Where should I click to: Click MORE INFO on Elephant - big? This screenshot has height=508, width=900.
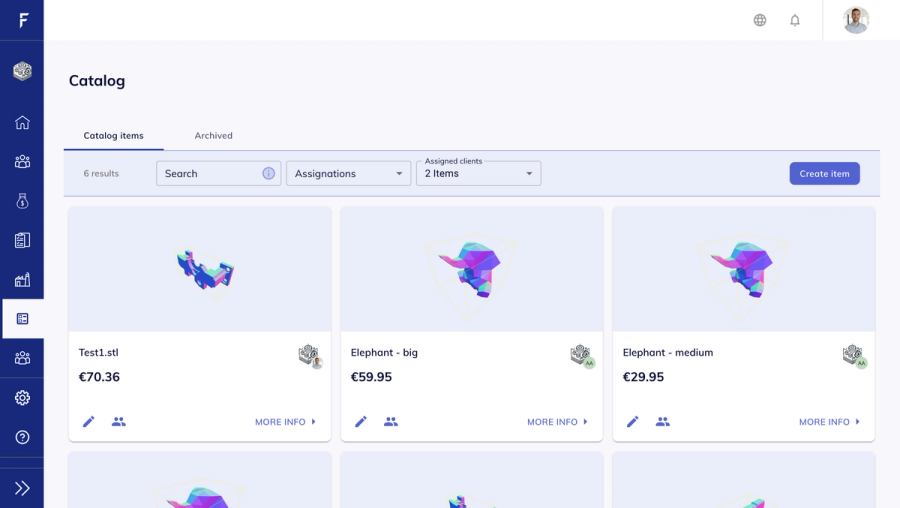click(x=557, y=422)
